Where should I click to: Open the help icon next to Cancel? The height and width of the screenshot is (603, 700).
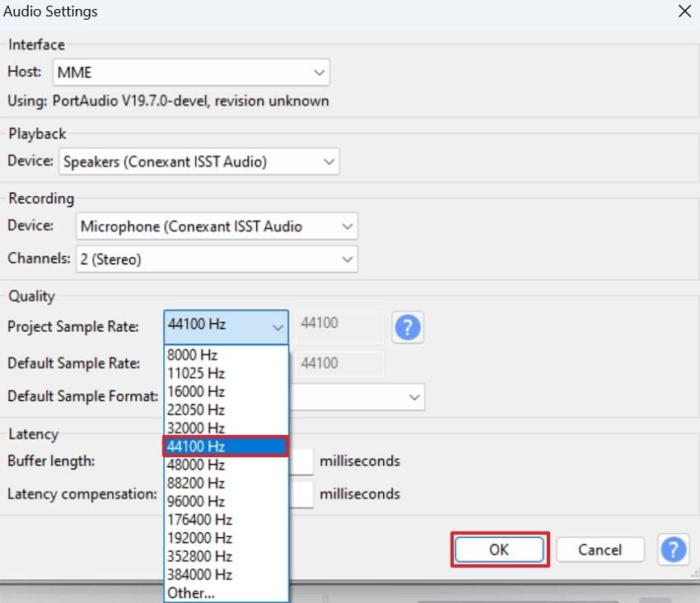point(673,549)
